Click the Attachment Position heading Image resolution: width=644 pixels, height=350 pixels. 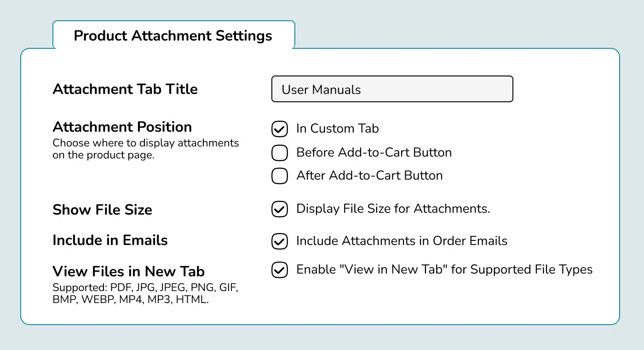coord(122,127)
